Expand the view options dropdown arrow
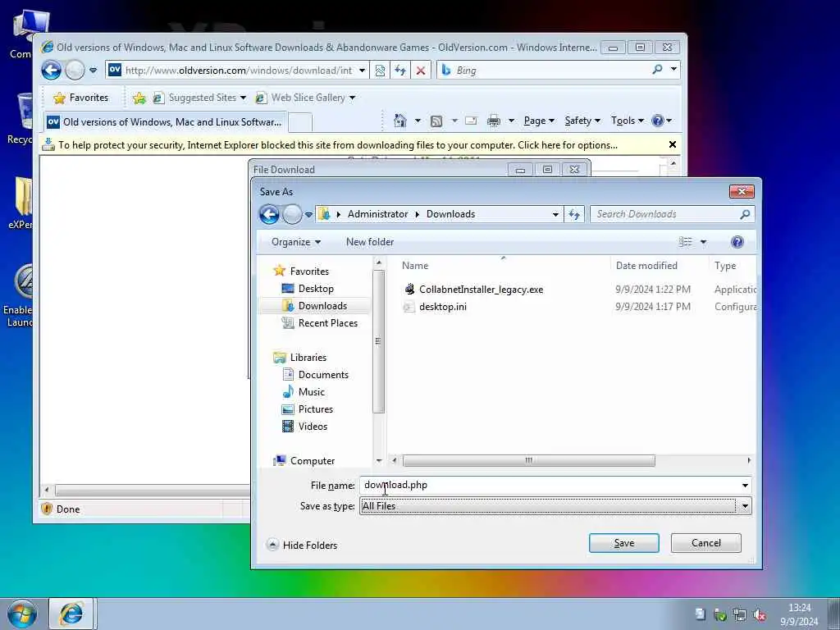The image size is (840, 630). pyautogui.click(x=703, y=242)
